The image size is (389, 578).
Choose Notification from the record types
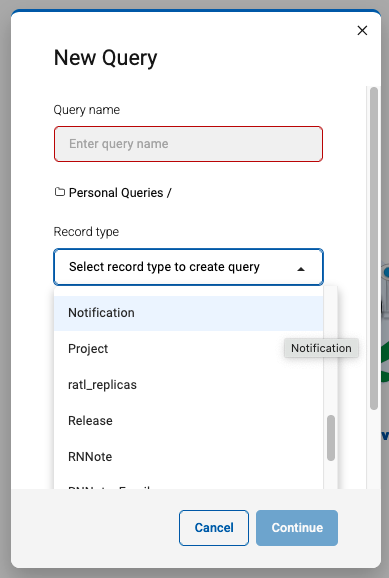tap(188, 313)
